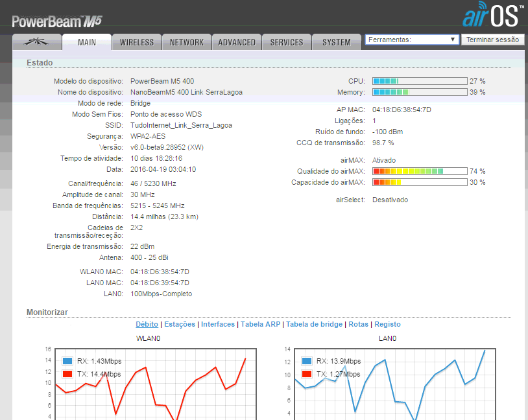Open the Estações monitor link
The image size is (528, 420).
pyautogui.click(x=180, y=324)
